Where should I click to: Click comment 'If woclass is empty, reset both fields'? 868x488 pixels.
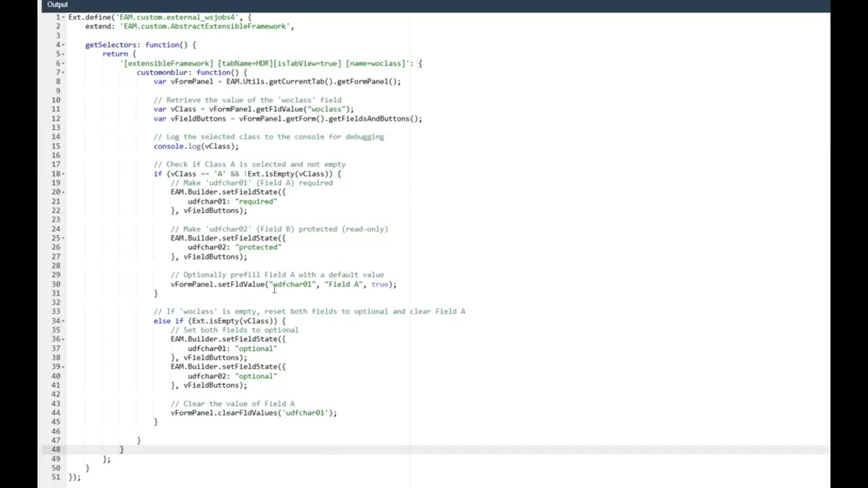click(309, 312)
